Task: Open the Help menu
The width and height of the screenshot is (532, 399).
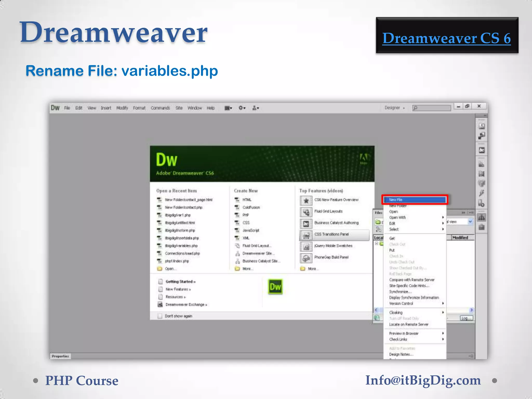Action: (211, 108)
